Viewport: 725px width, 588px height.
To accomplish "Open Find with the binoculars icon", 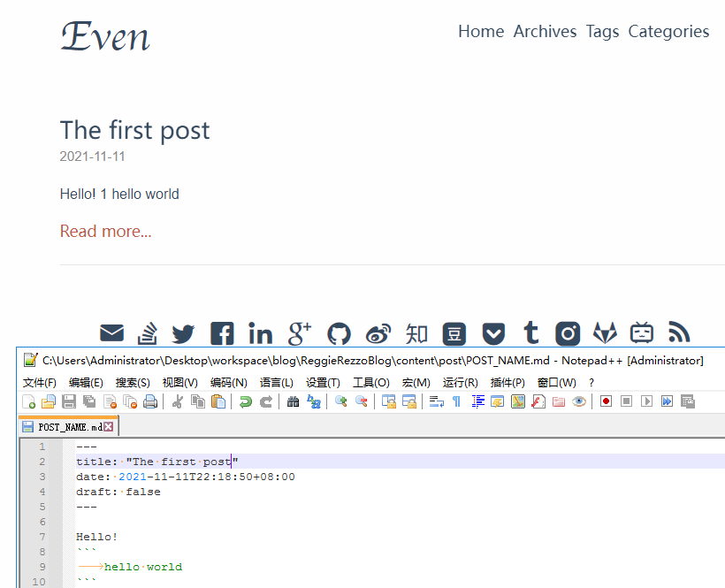I will pos(294,401).
